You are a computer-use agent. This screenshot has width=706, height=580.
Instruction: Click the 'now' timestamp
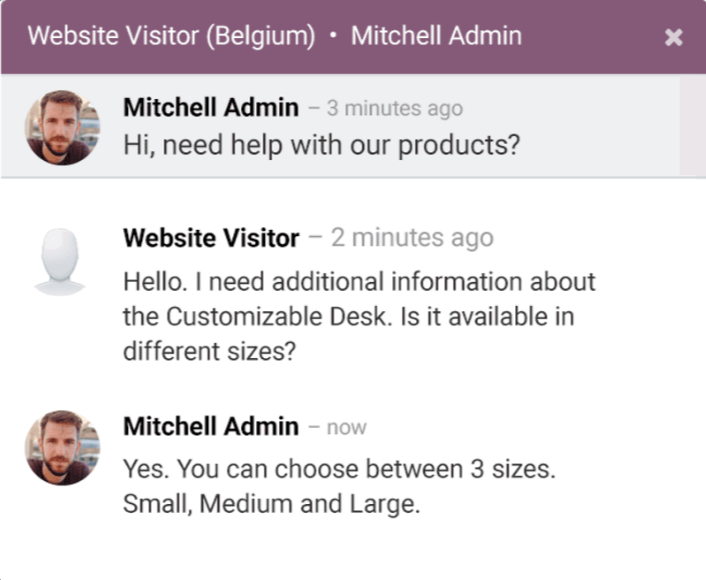click(x=347, y=427)
